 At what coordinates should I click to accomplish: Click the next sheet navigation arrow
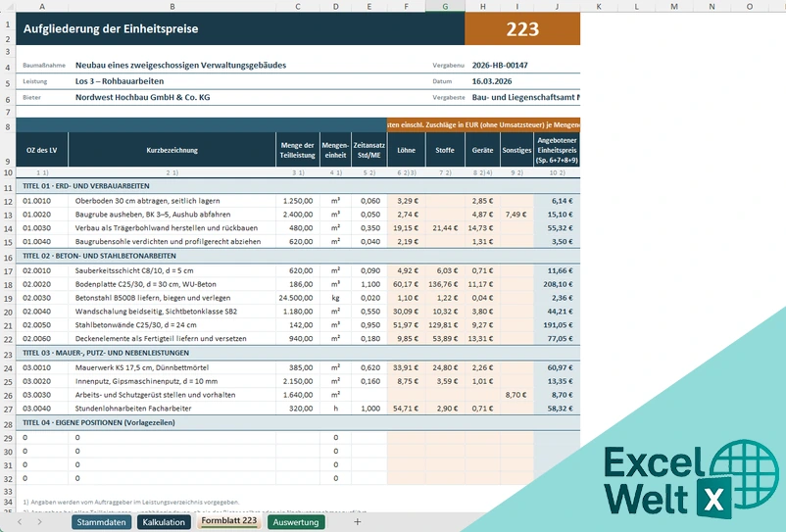click(x=39, y=522)
